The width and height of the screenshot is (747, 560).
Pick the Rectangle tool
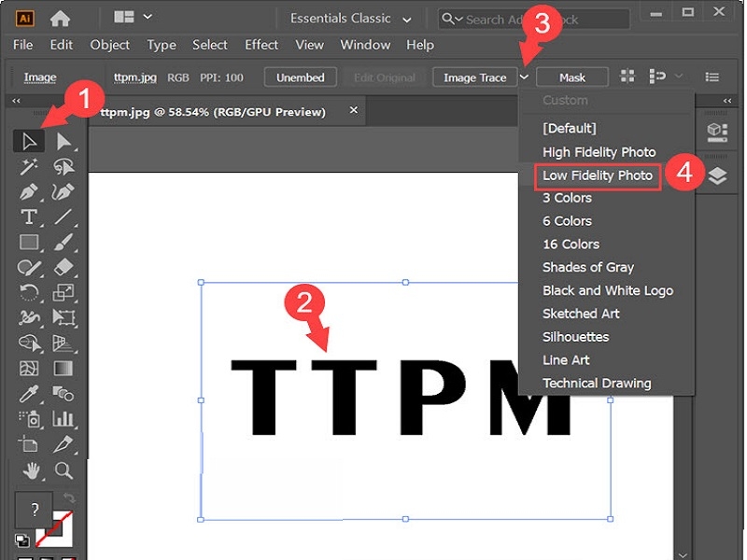(29, 243)
